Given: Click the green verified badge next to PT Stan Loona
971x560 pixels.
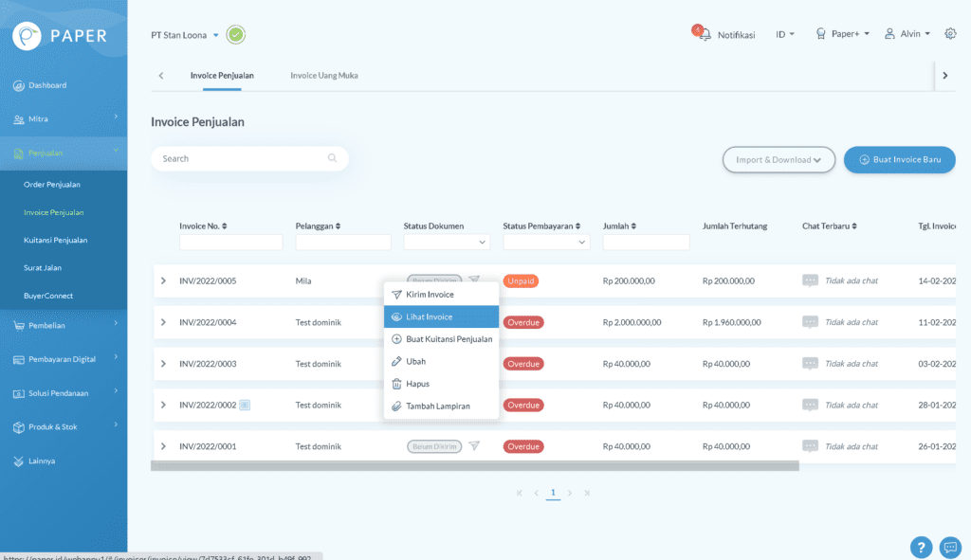Looking at the screenshot, I should point(235,34).
